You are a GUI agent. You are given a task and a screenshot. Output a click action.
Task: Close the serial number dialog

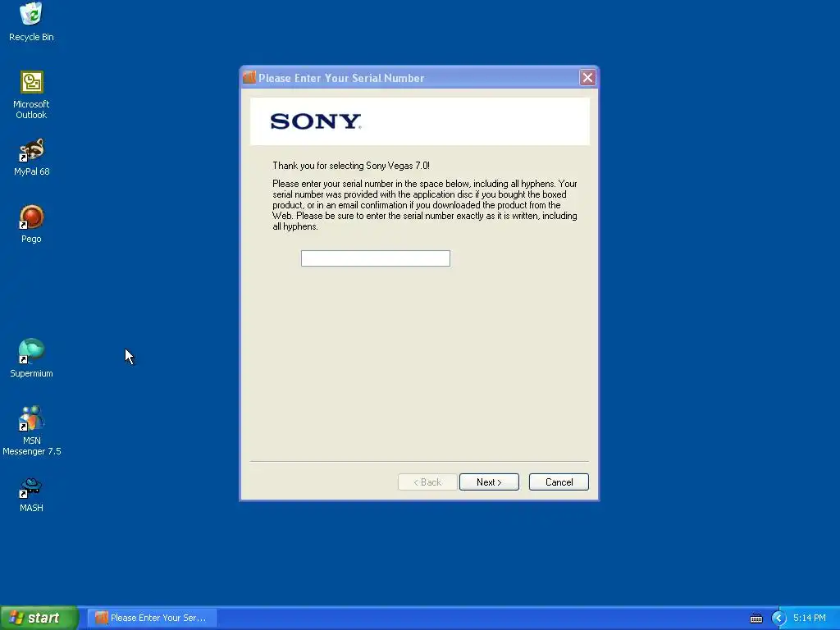click(x=587, y=78)
